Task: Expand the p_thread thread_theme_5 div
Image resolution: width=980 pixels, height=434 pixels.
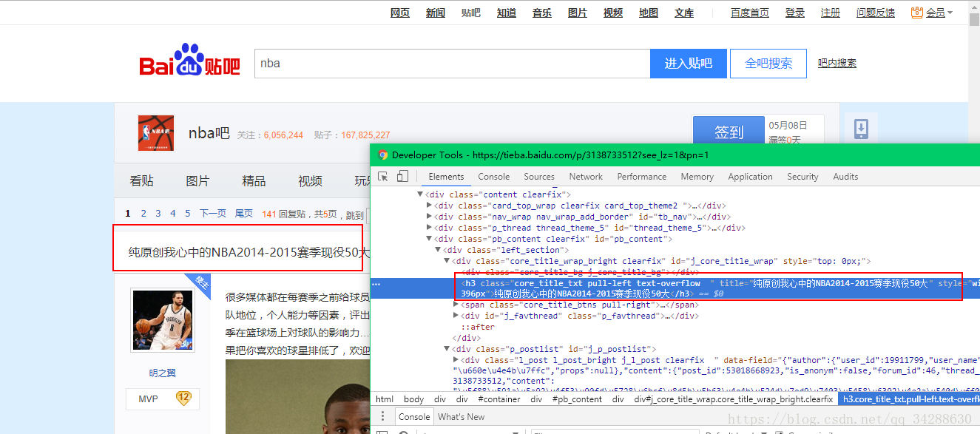Action: pos(430,228)
